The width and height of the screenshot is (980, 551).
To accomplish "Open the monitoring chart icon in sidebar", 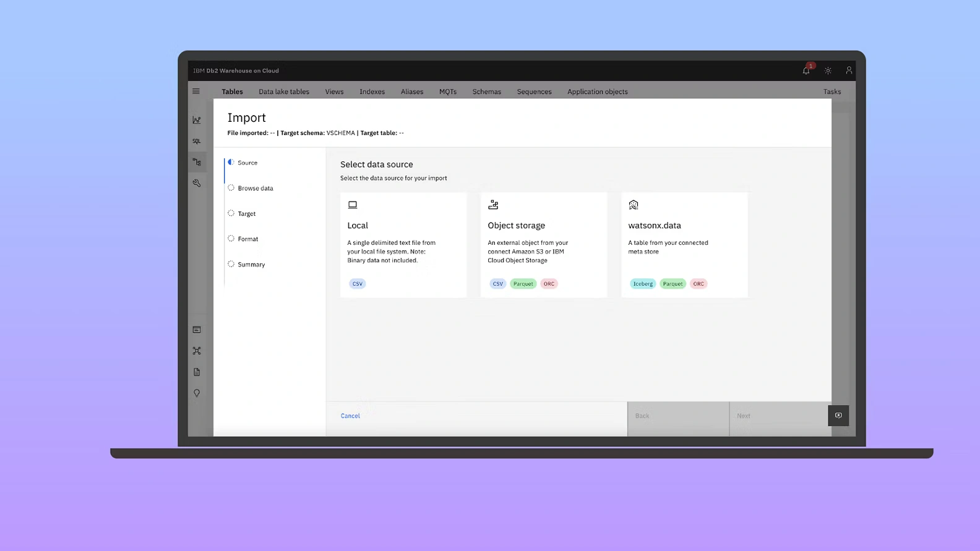I will click(x=197, y=120).
